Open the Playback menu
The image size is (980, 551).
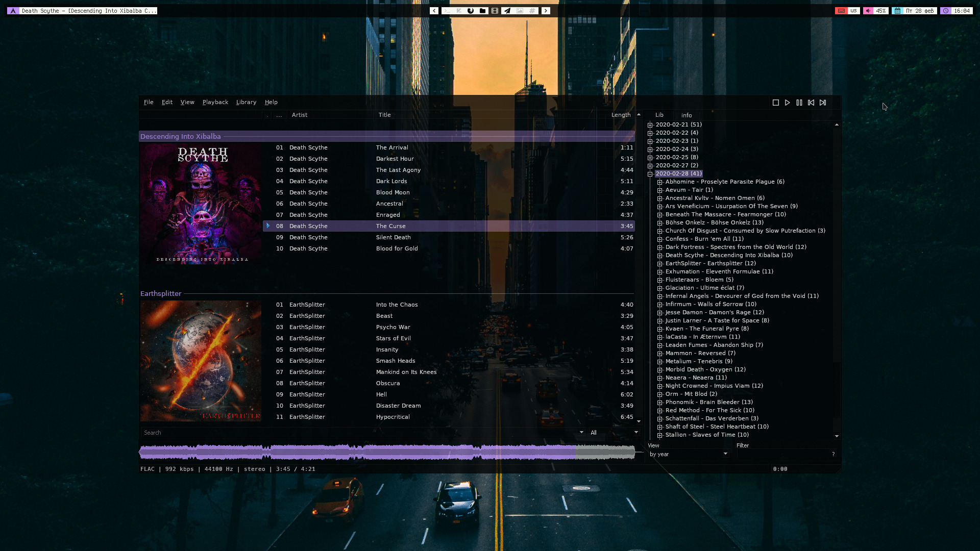pos(215,102)
